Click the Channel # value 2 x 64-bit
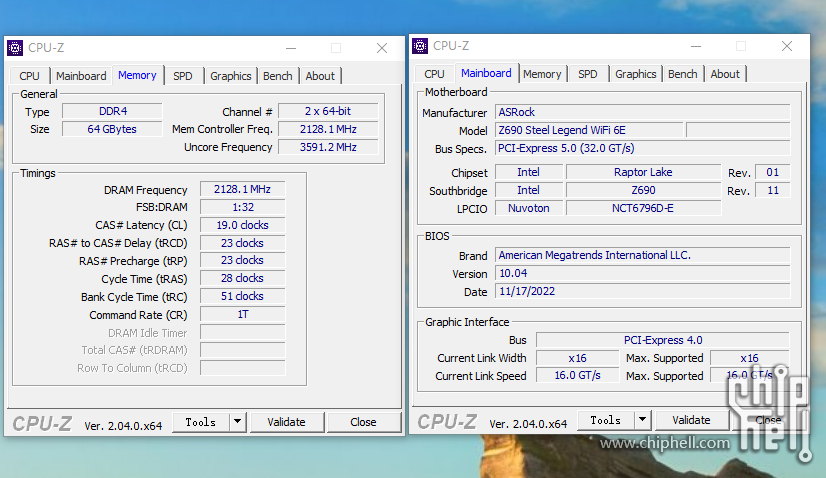The height and width of the screenshot is (478, 826). click(x=328, y=111)
